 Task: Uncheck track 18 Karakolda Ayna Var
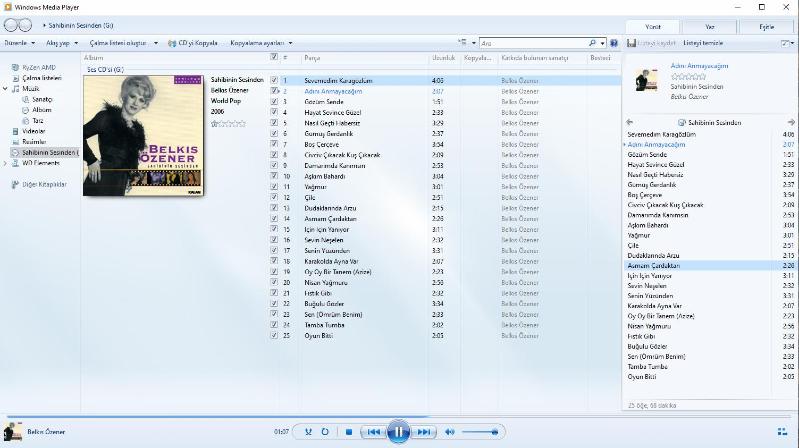click(x=274, y=261)
